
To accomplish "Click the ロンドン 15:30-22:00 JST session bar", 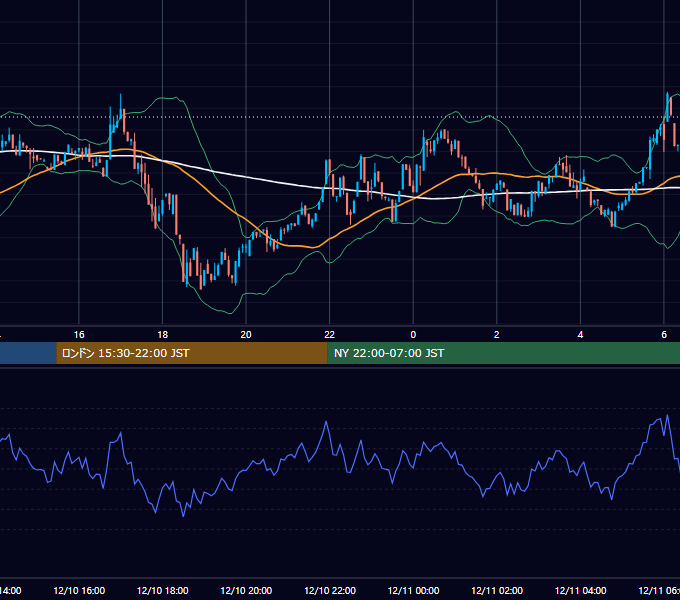I will [192, 353].
